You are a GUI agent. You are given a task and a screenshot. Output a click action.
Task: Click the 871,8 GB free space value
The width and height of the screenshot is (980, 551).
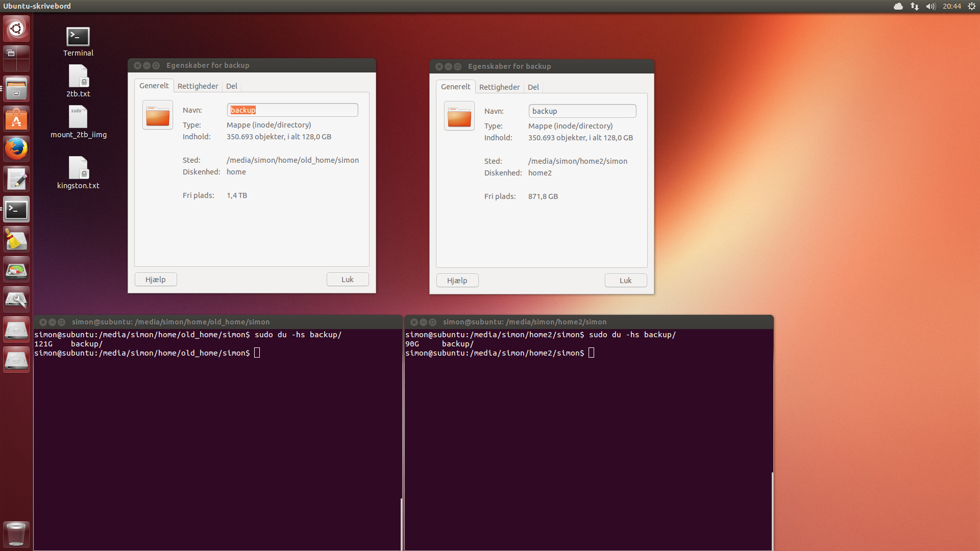[543, 196]
